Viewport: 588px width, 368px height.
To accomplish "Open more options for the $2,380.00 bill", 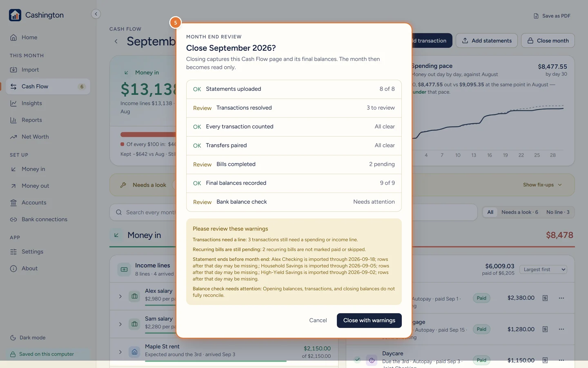I will (x=561, y=298).
